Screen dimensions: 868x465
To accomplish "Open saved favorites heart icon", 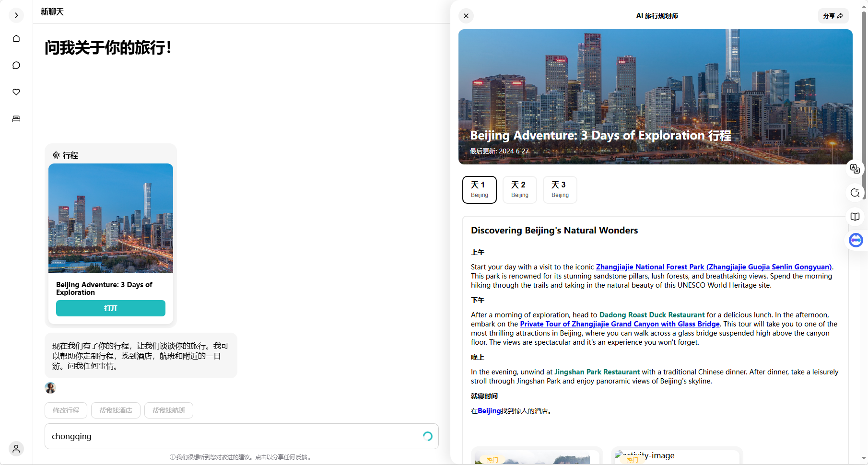I will point(16,92).
